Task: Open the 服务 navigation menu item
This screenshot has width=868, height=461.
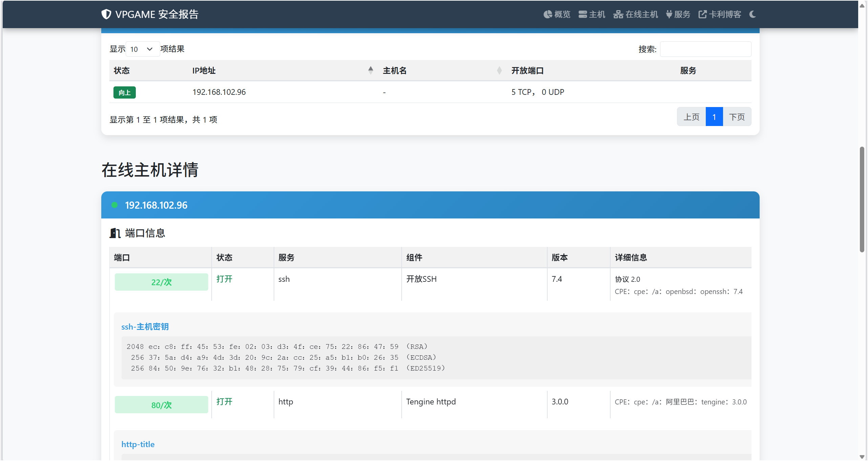Action: (682, 14)
